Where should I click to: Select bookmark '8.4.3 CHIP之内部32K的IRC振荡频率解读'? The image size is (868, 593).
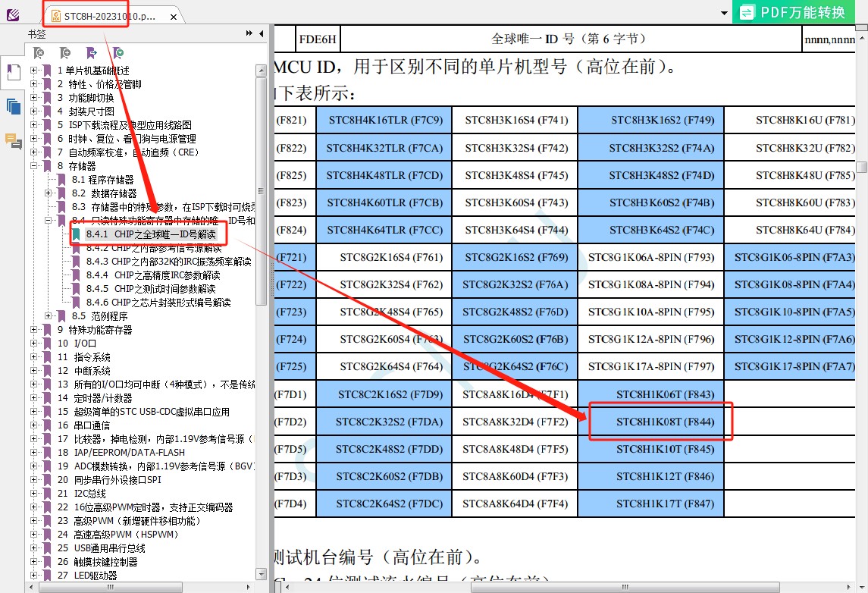coord(169,262)
